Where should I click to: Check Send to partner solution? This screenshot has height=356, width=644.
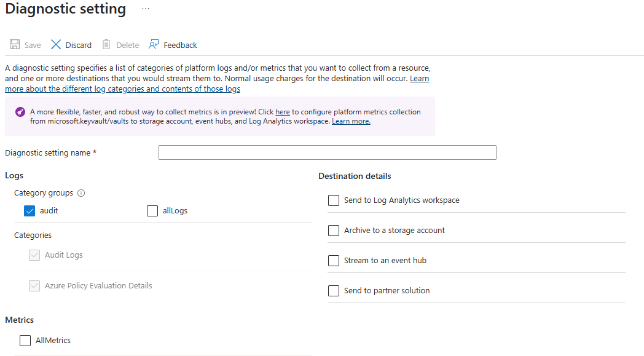tap(333, 290)
